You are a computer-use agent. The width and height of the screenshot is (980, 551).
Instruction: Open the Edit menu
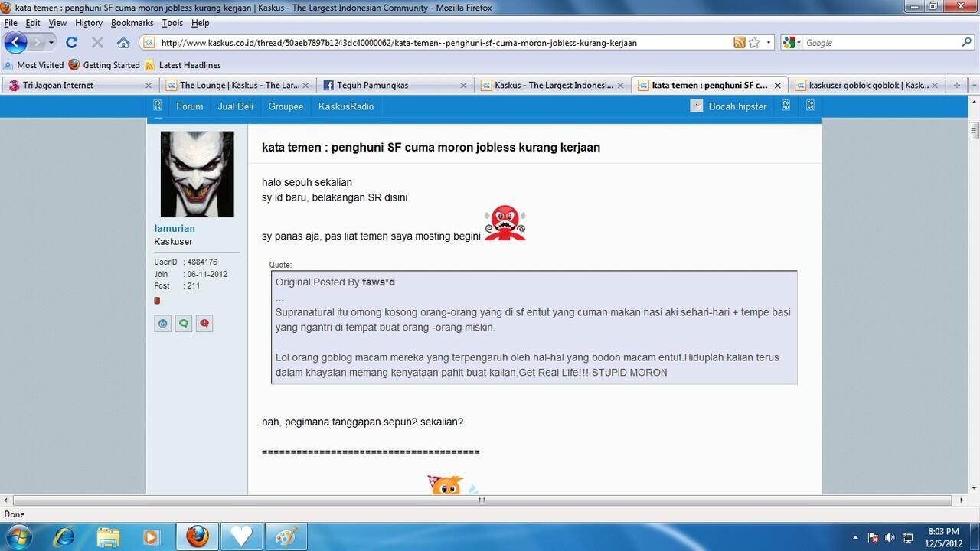(33, 23)
